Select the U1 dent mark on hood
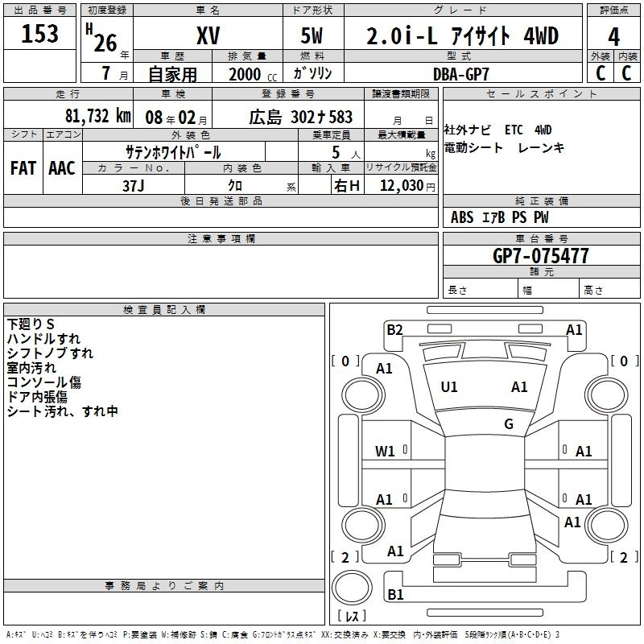 [x=449, y=387]
